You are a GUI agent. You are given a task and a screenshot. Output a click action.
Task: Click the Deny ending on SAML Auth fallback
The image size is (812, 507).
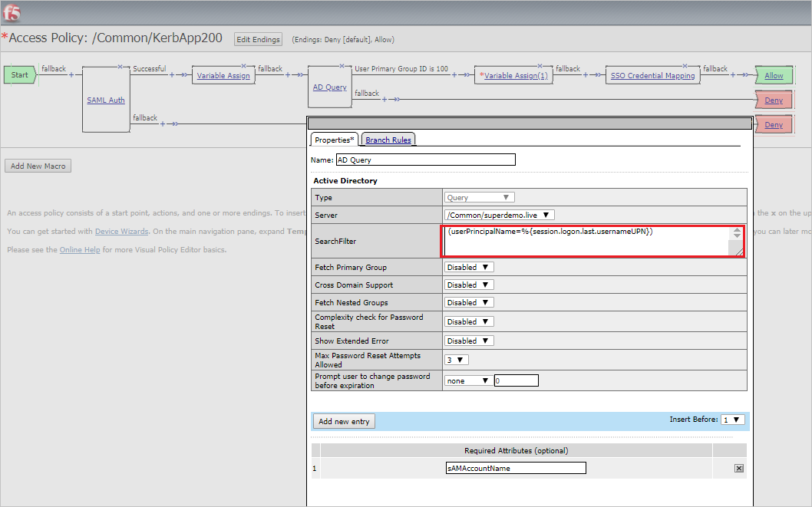coord(774,125)
